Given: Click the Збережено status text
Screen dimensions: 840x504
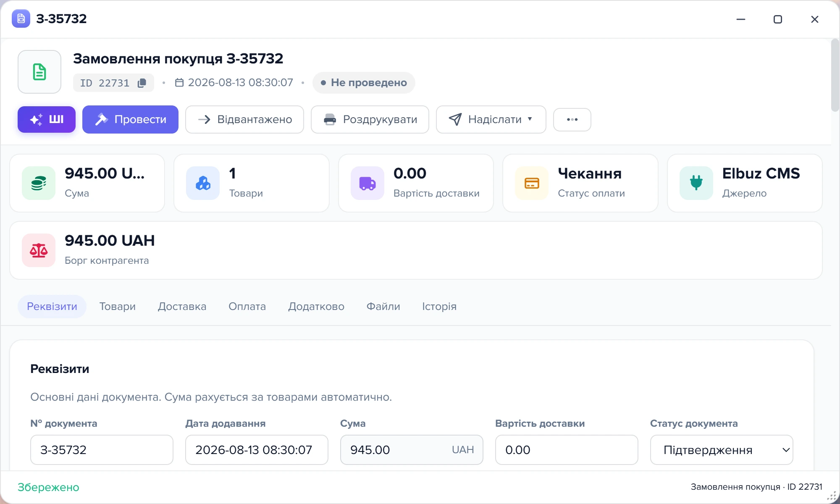Looking at the screenshot, I should (x=48, y=487).
